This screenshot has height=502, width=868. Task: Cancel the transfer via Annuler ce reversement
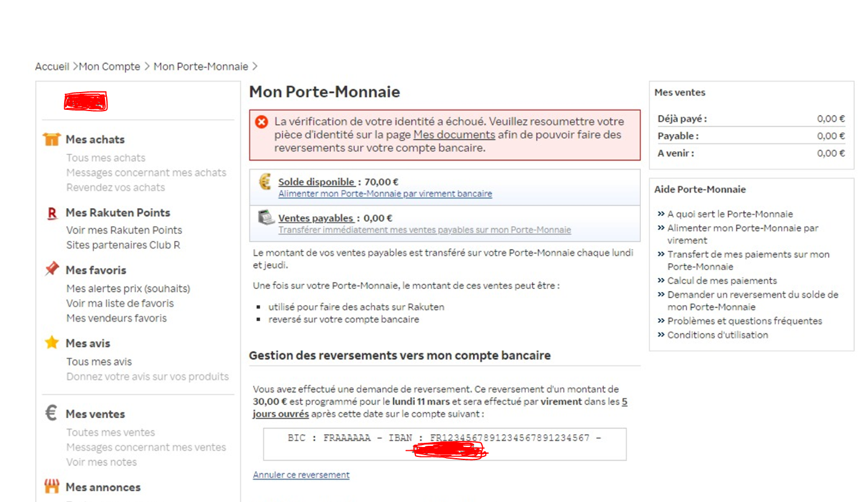click(301, 475)
